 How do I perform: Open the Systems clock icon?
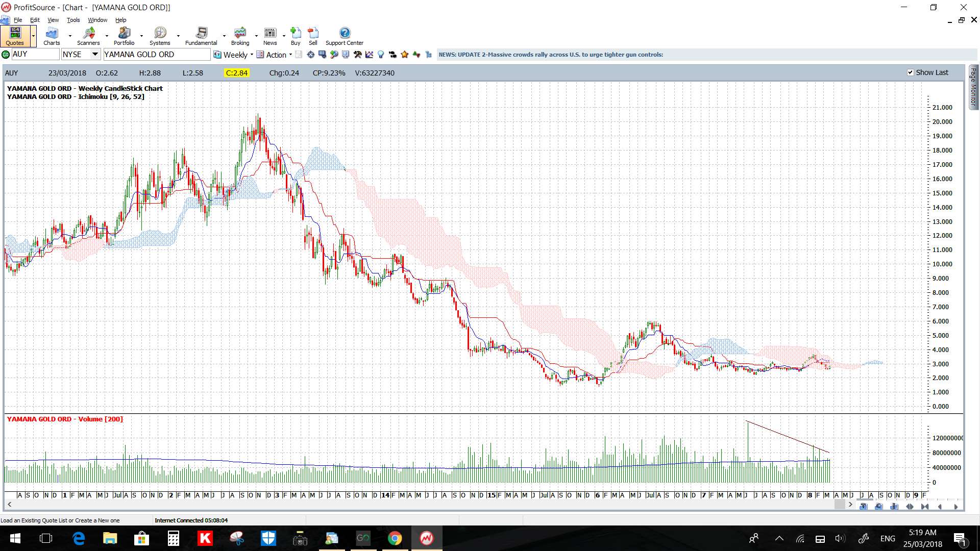pos(160,36)
